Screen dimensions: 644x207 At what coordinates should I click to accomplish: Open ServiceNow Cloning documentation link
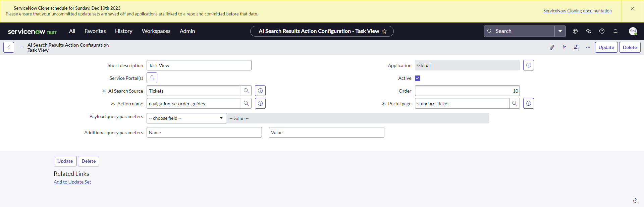click(x=578, y=11)
